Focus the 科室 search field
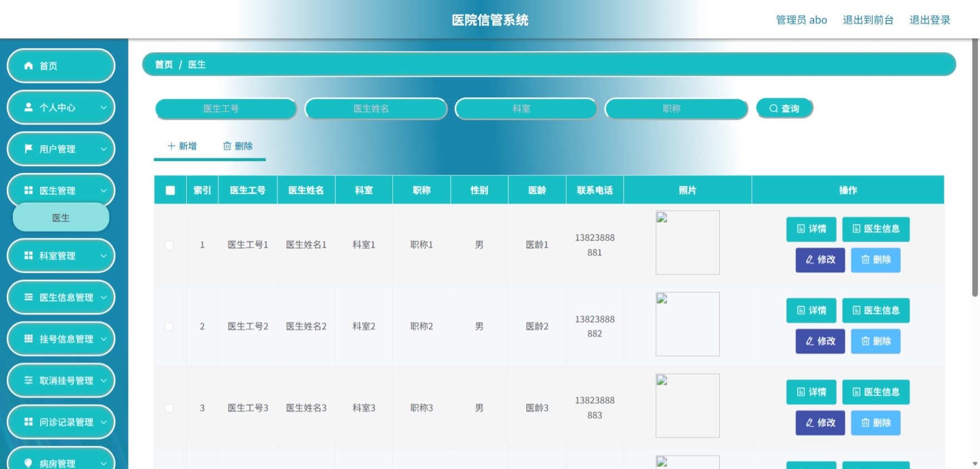This screenshot has width=980, height=469. coord(526,109)
